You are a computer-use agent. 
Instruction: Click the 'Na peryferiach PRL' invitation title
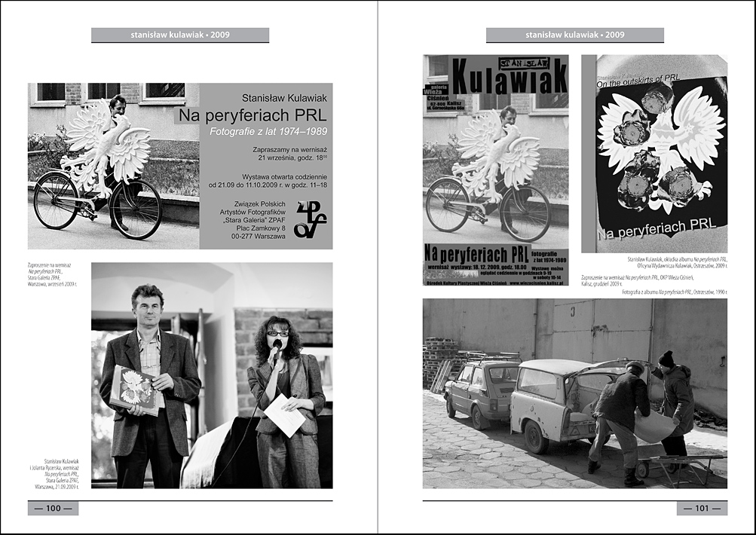coord(253,116)
